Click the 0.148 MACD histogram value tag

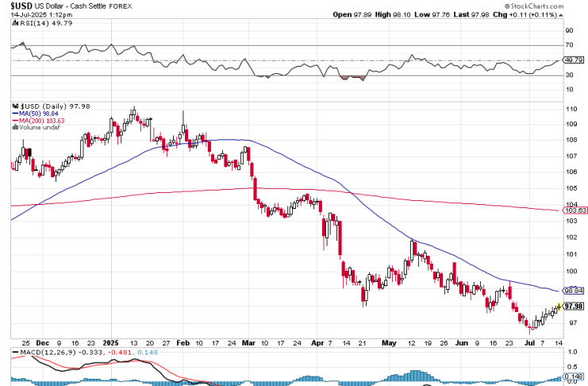pyautogui.click(x=573, y=377)
